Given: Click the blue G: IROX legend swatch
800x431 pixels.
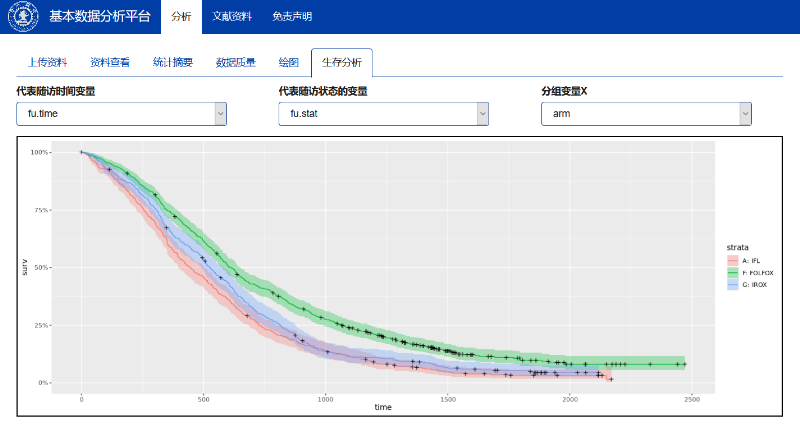Looking at the screenshot, I should click(x=733, y=284).
